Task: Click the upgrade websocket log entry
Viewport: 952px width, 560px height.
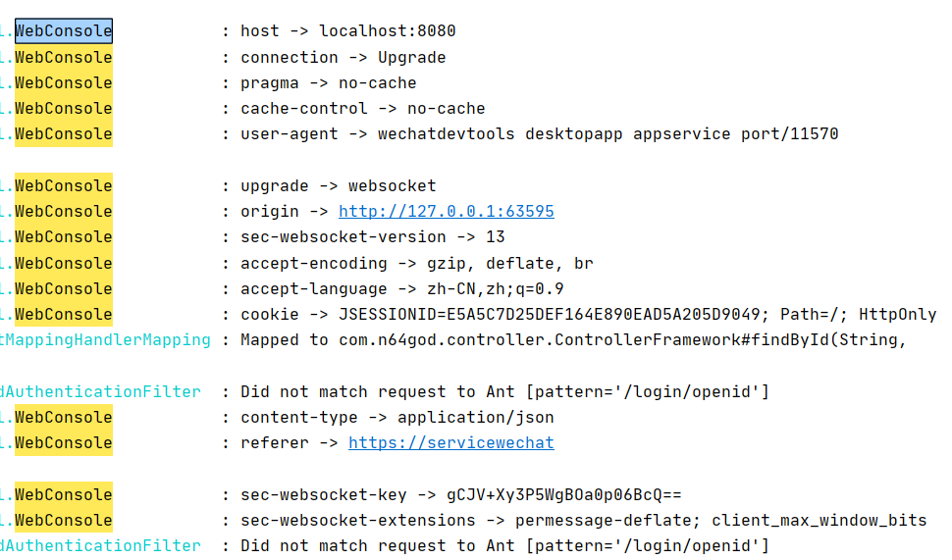Action: 338,185
